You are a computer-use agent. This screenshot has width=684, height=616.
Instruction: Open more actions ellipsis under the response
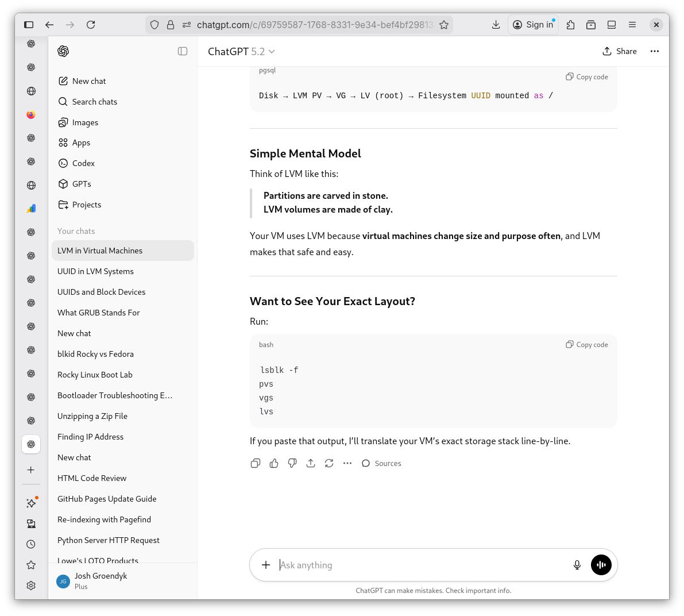click(x=347, y=463)
